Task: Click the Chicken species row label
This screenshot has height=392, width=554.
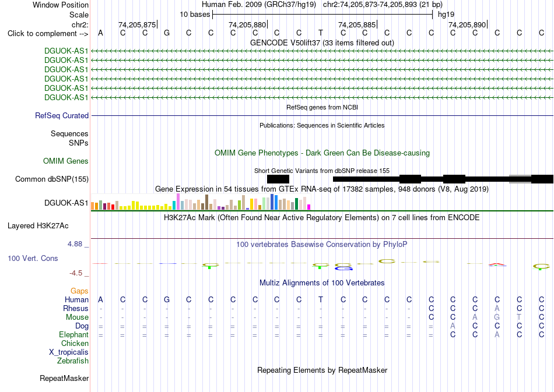Action: [75, 344]
